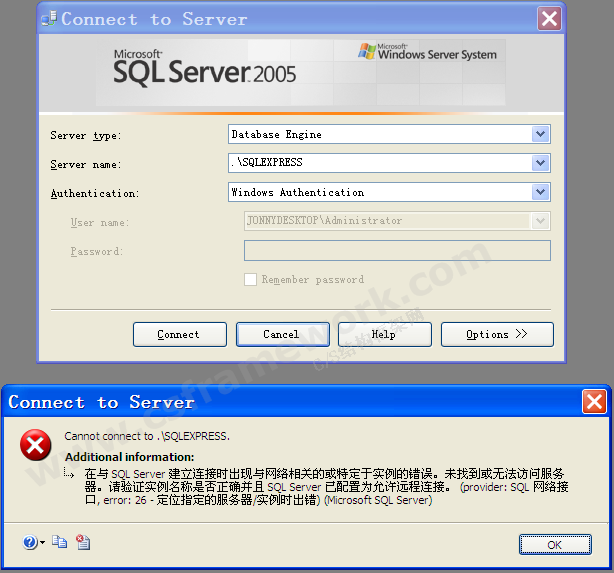Click the Cancel button
Image resolution: width=614 pixels, height=573 pixels.
tap(282, 335)
